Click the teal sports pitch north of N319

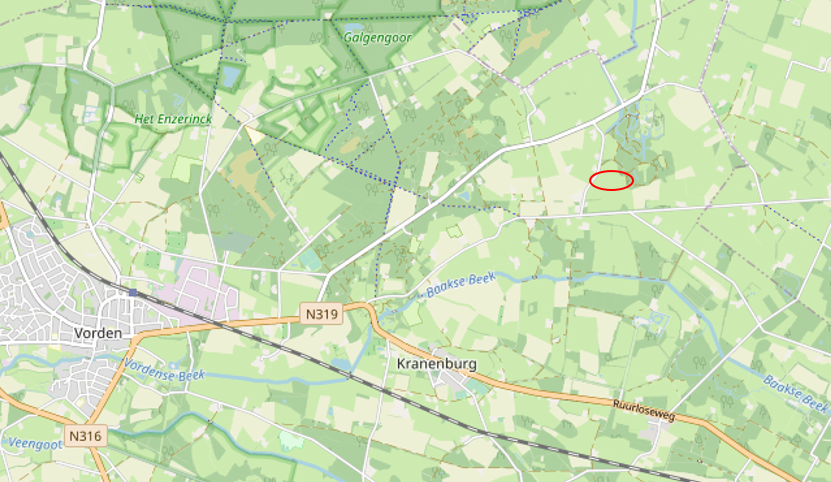[x=310, y=260]
